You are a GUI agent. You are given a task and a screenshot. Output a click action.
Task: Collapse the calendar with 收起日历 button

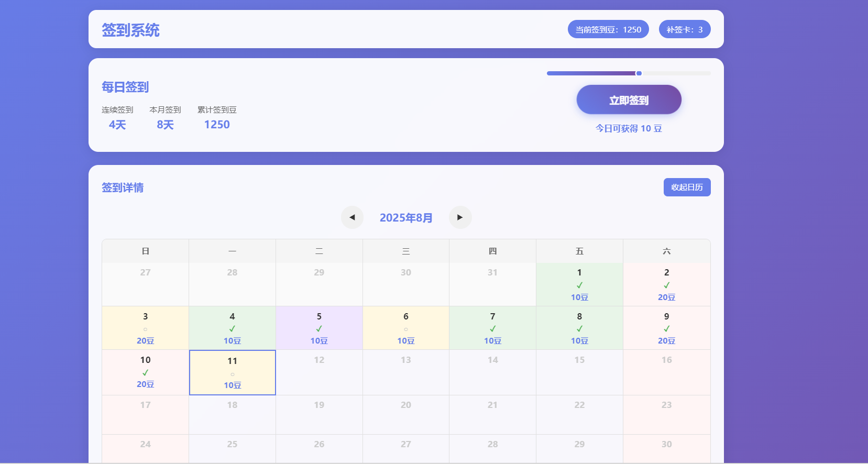point(687,187)
